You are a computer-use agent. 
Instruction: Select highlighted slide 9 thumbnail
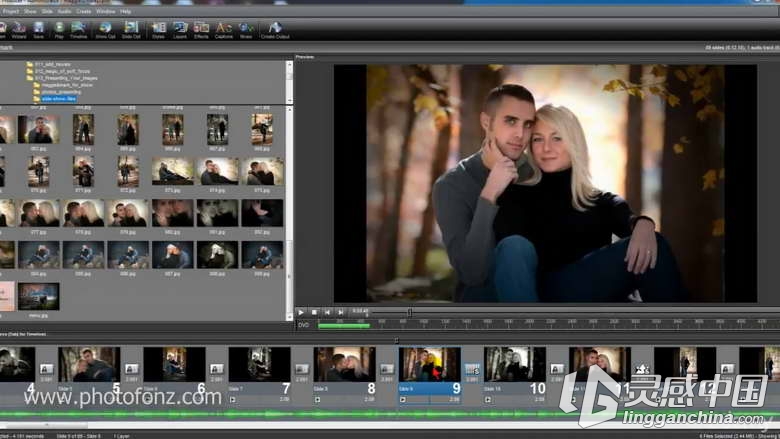tap(429, 364)
